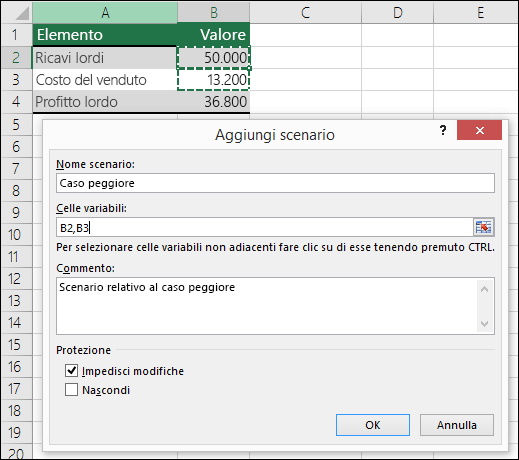The width and height of the screenshot is (519, 460).
Task: Select column B header
Action: (214, 13)
